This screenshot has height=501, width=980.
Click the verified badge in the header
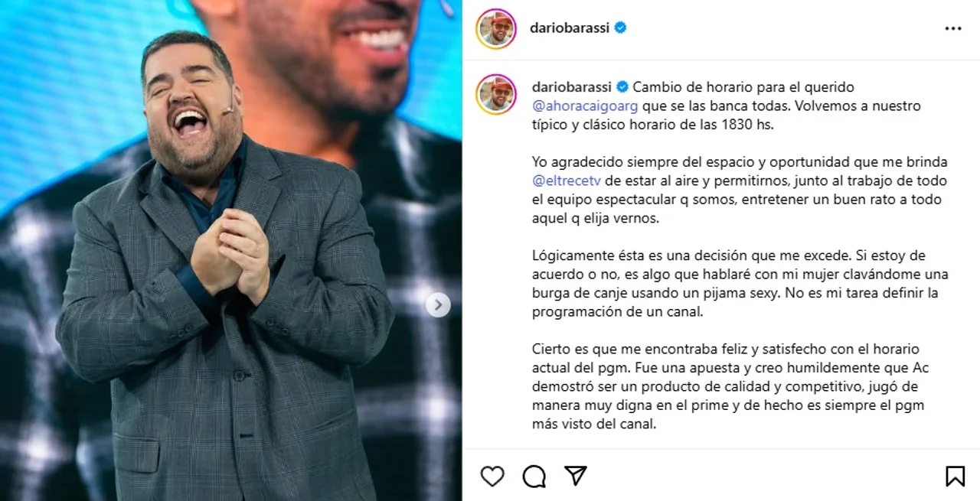(621, 28)
